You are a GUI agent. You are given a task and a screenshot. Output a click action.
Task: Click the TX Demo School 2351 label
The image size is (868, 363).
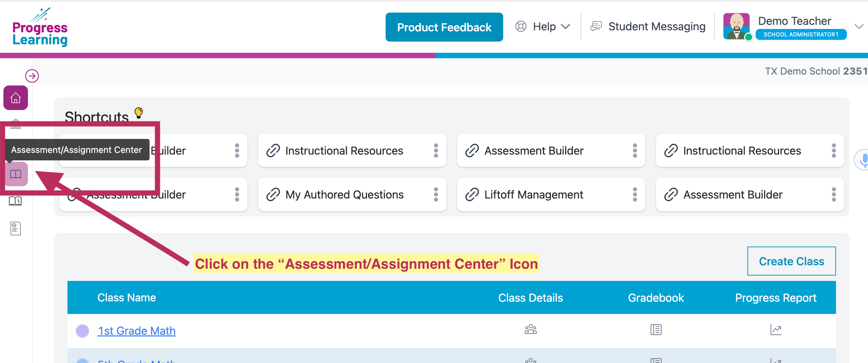coord(816,71)
